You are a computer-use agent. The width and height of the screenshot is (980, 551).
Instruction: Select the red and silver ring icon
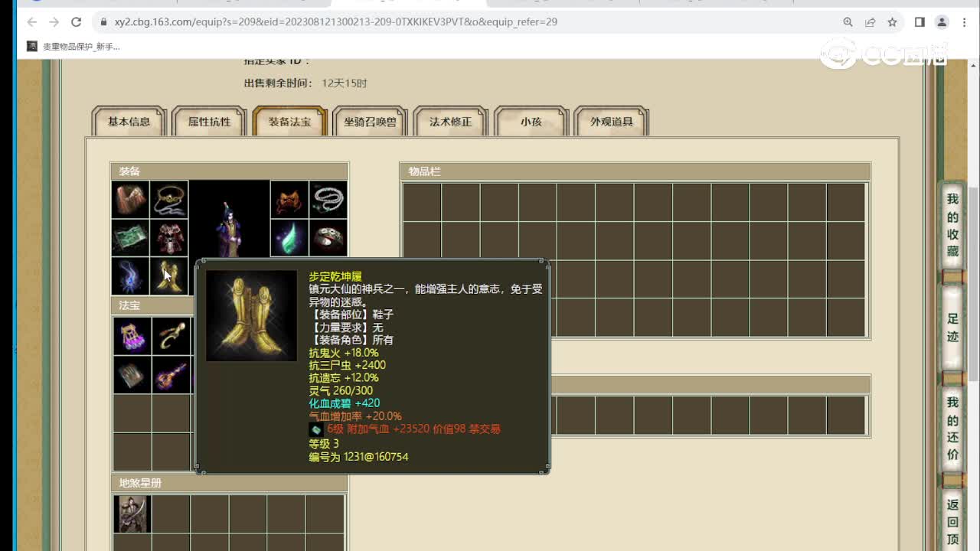pos(328,238)
